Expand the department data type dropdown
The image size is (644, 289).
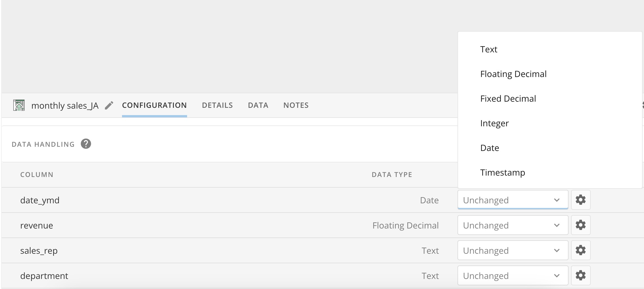[x=513, y=276]
